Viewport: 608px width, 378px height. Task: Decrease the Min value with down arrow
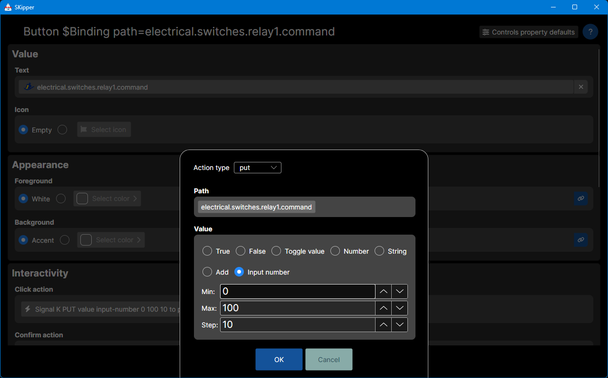tap(399, 292)
